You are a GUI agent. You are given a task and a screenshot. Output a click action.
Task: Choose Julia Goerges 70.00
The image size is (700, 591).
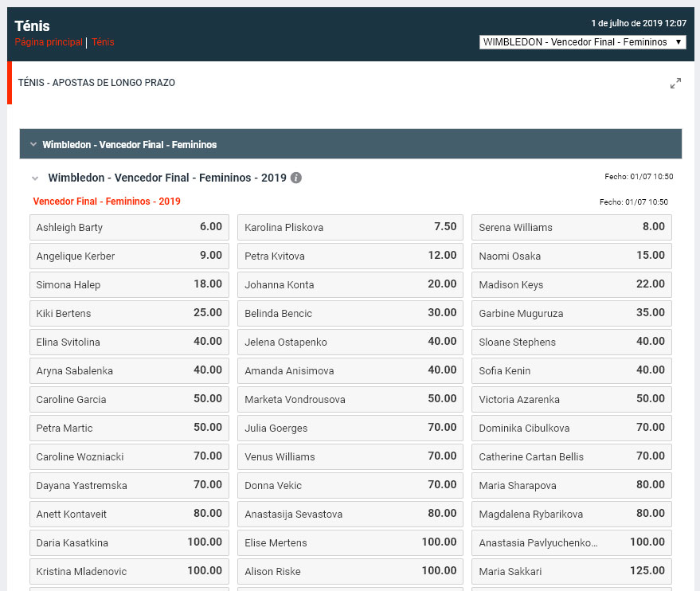click(350, 428)
